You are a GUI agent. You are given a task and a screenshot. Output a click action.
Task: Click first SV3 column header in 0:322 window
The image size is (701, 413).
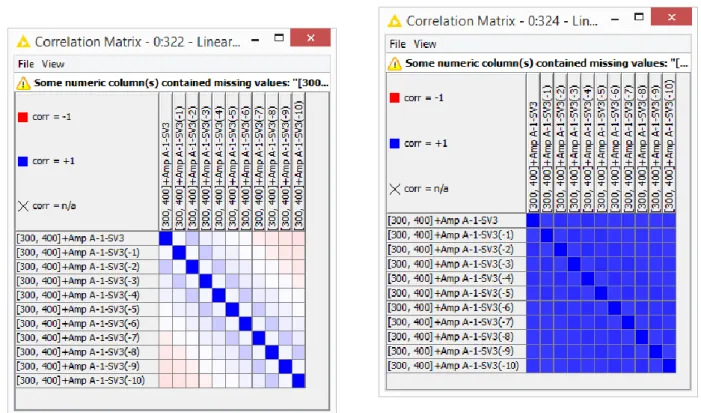click(x=165, y=162)
